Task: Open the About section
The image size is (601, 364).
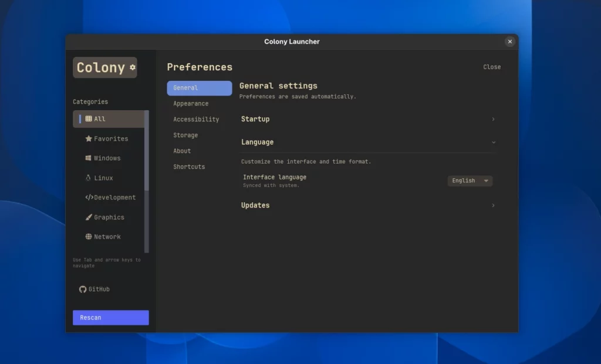Action: [182, 151]
